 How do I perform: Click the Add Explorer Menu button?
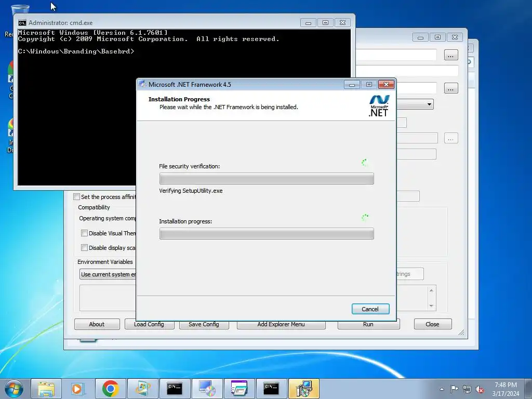click(281, 324)
